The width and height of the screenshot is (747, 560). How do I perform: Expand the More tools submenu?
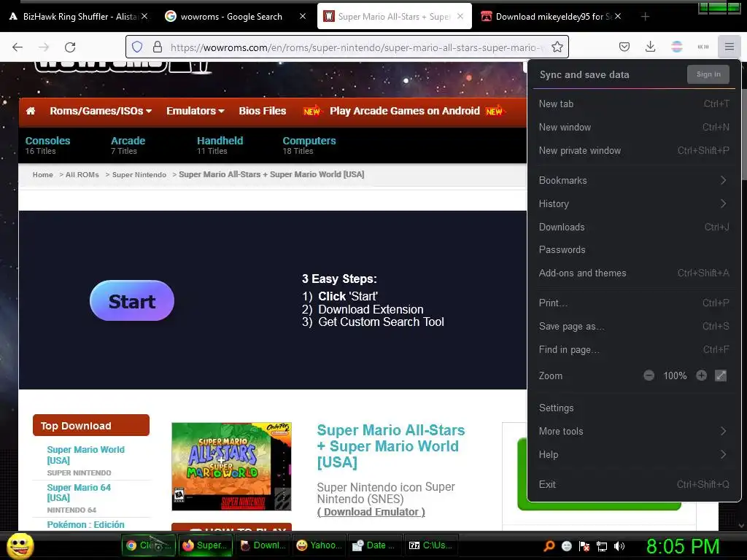click(634, 432)
